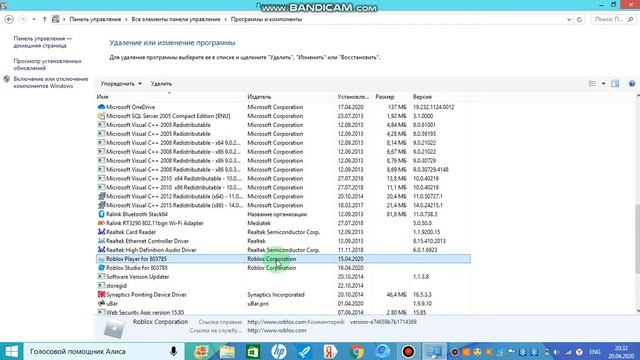Open the HP app in taskbar
This screenshot has width=640, height=360.
(279, 351)
